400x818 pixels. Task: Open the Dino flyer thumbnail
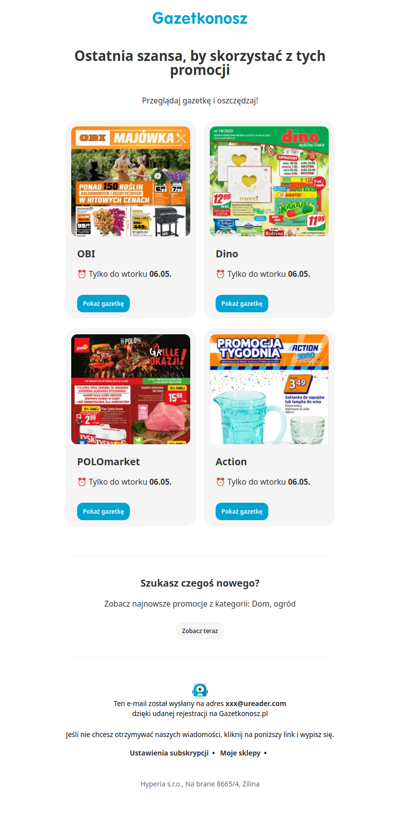coord(269,181)
